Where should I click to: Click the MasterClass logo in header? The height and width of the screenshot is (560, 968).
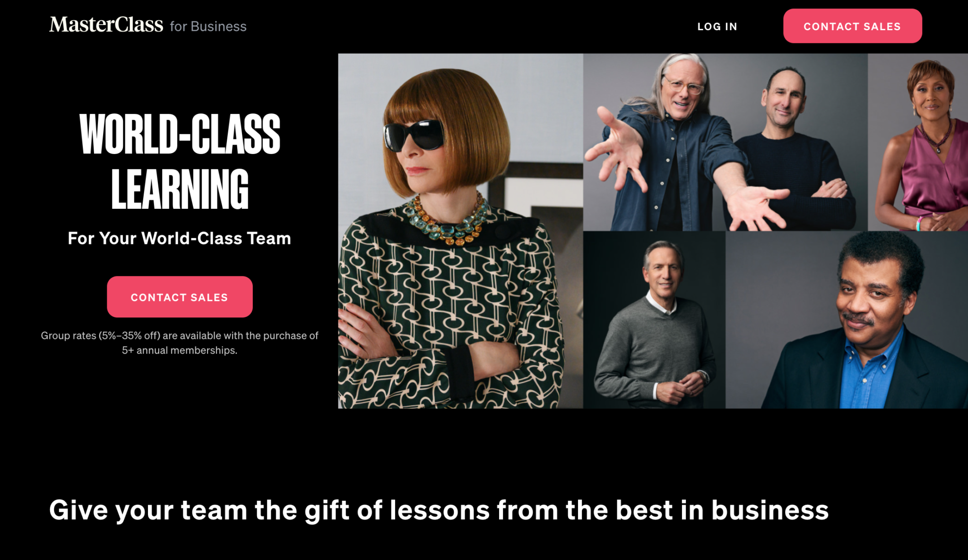(106, 25)
